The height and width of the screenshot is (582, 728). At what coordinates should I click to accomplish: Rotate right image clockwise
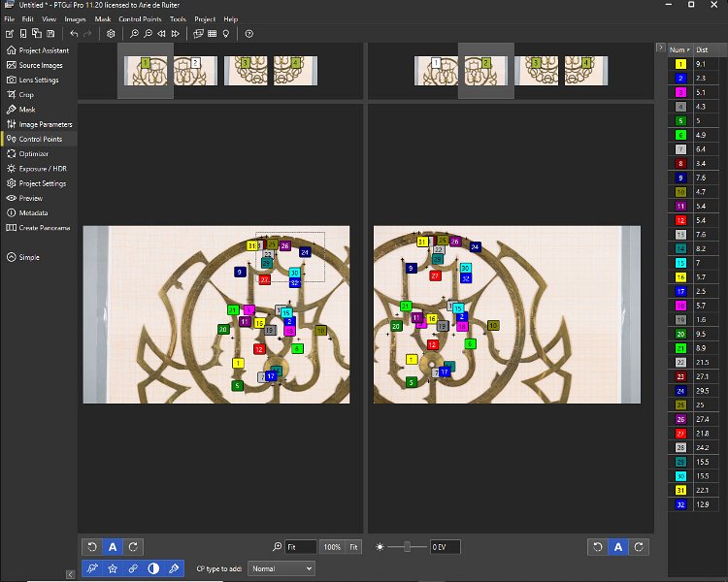(x=639, y=547)
